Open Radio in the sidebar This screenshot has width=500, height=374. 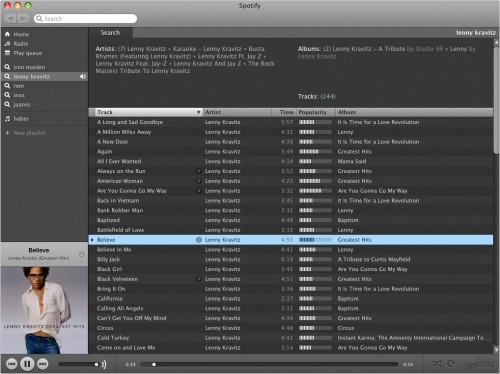click(21, 44)
